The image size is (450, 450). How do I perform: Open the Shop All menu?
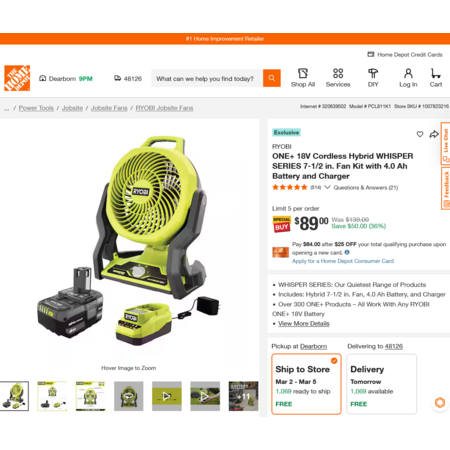(x=303, y=78)
